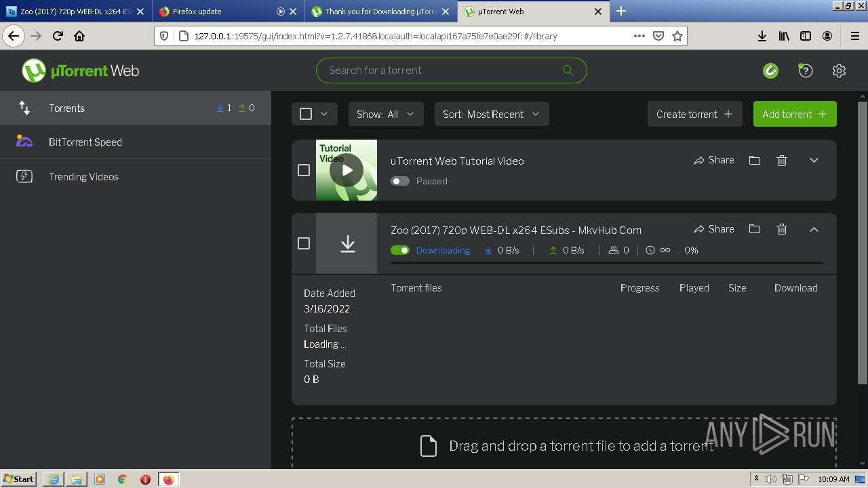Click the page vertical scrollbar

coord(862,242)
